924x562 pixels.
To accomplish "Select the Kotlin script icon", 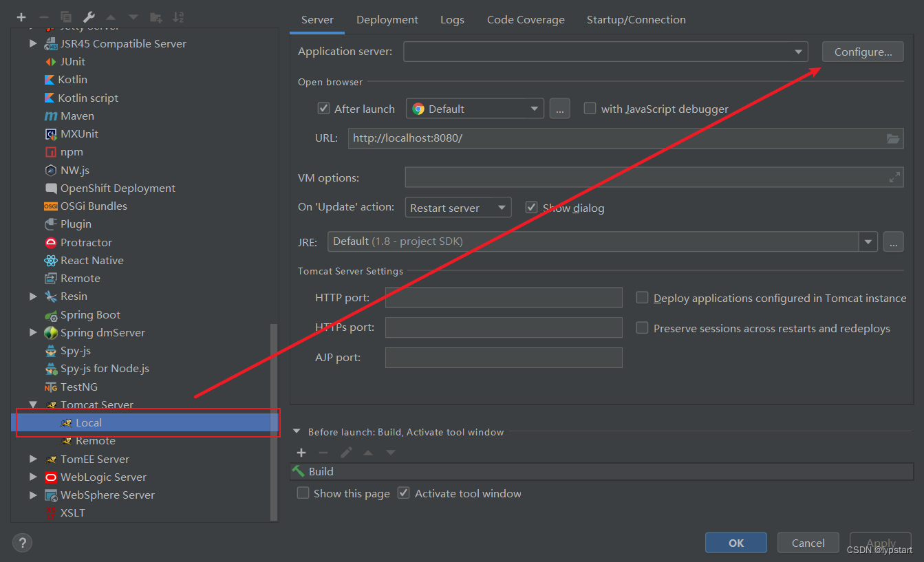I will pyautogui.click(x=50, y=98).
